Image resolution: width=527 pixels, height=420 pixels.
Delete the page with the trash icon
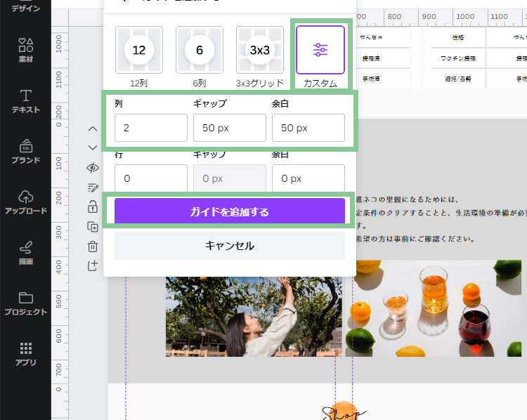coord(93,246)
